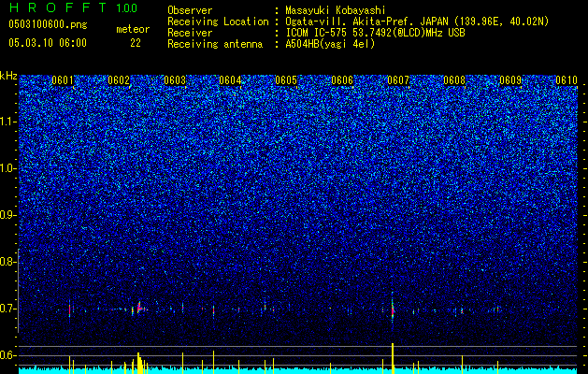The image size is (588, 374).
Task: Click the 0604 time marker
Action: (x=230, y=80)
